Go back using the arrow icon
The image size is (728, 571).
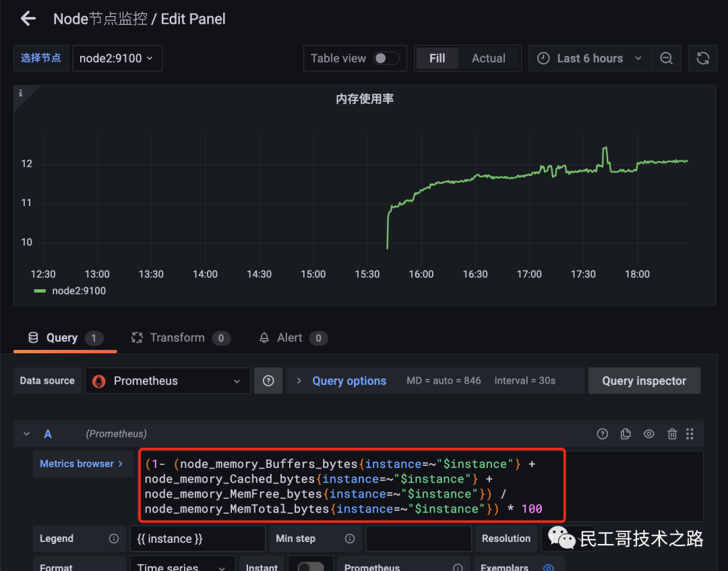tap(28, 19)
